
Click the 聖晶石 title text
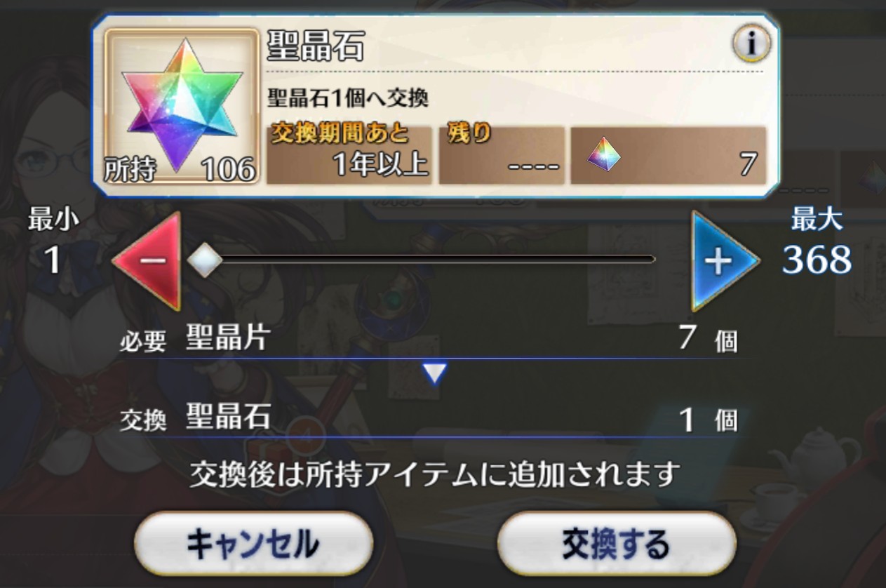pos(316,48)
